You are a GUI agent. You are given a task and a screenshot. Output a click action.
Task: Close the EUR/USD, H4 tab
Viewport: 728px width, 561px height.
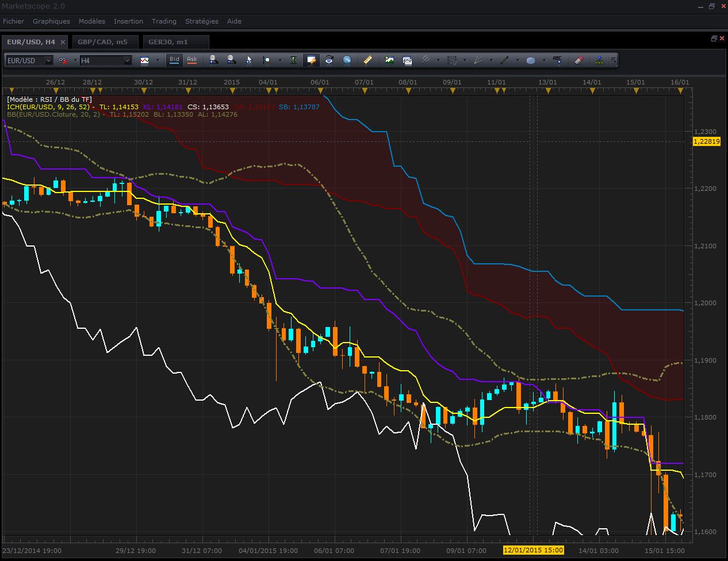(63, 42)
